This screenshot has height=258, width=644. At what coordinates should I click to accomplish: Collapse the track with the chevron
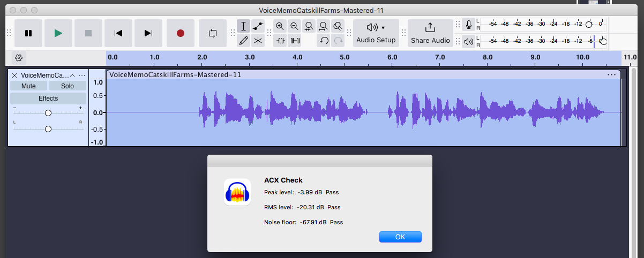pyautogui.click(x=72, y=75)
